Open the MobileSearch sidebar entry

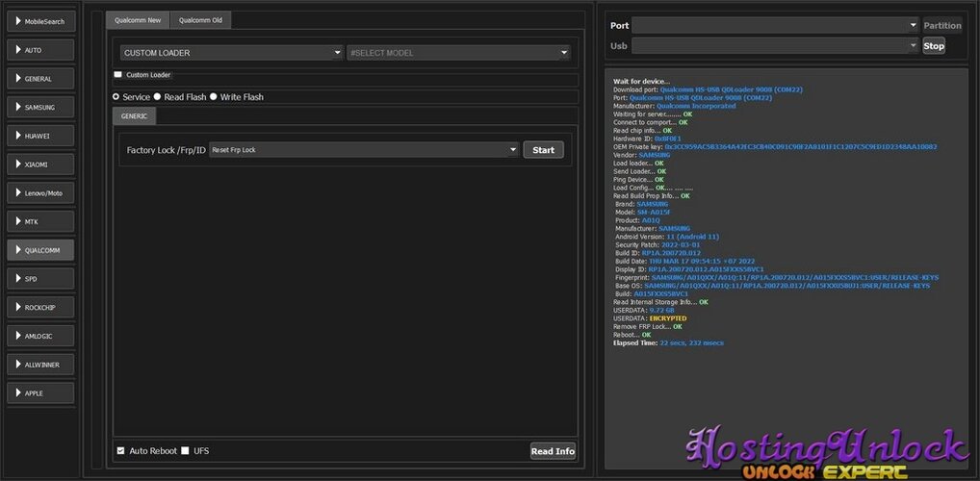pos(40,21)
